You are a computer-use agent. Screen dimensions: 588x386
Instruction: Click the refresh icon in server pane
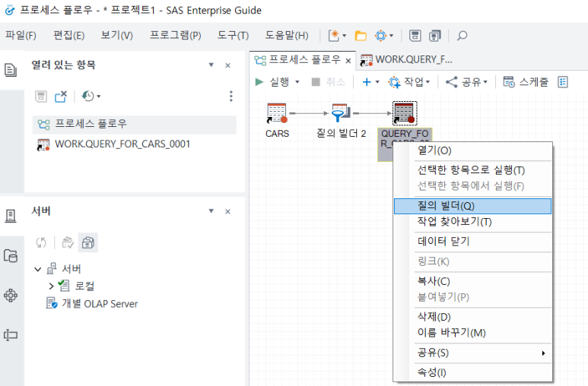[x=41, y=242]
